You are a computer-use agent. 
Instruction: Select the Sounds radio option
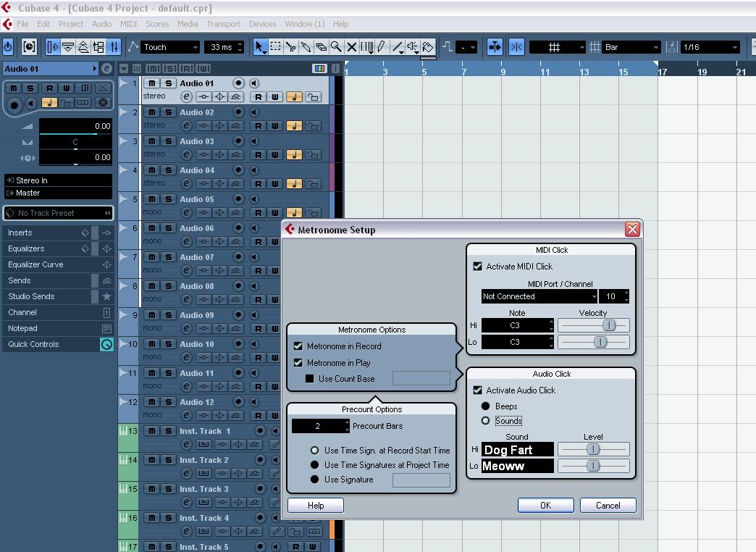pos(485,421)
